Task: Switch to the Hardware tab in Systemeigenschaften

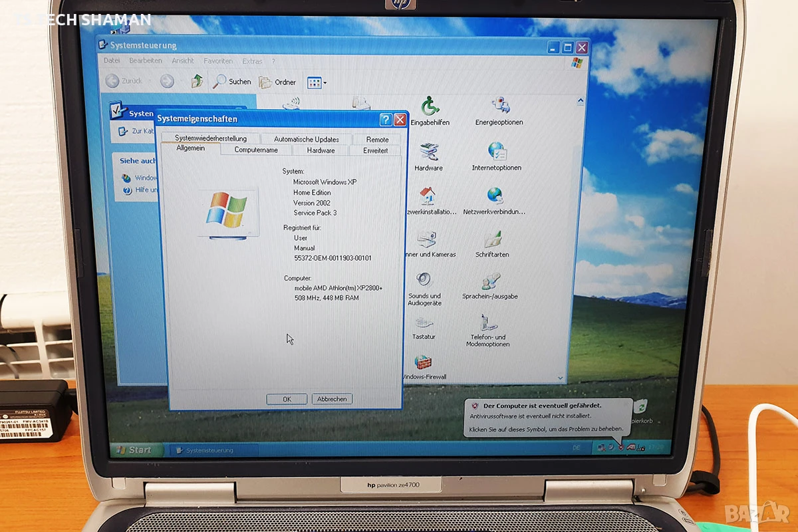Action: tap(321, 150)
